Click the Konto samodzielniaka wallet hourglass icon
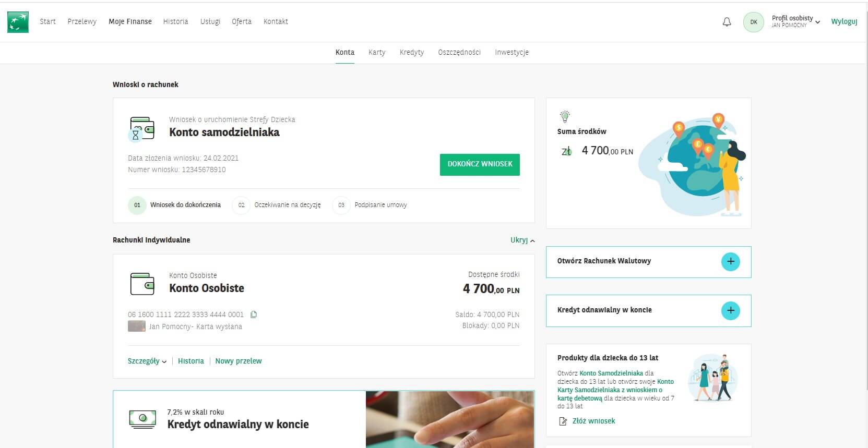Viewport: 868px width, 448px height. pos(142,129)
